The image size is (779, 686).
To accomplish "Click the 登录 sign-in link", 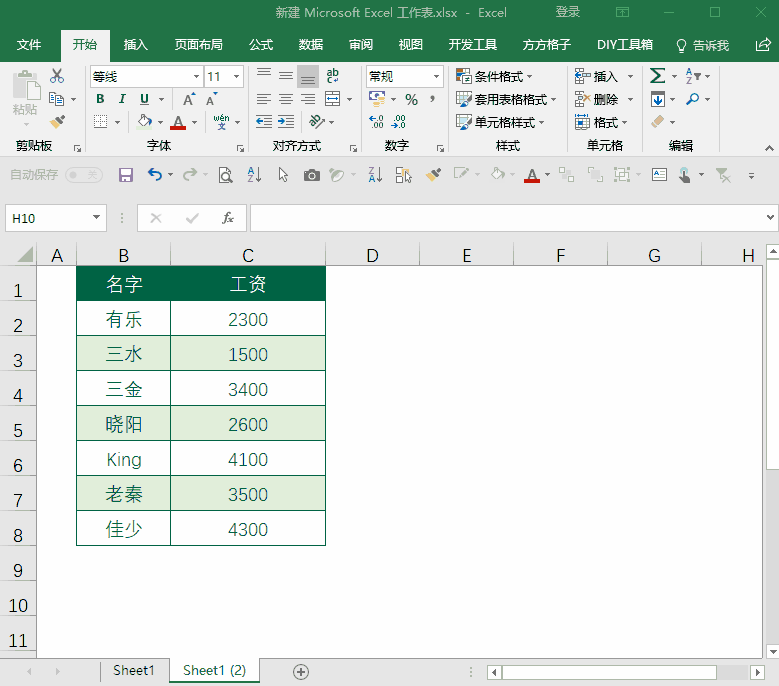I will 568,12.
